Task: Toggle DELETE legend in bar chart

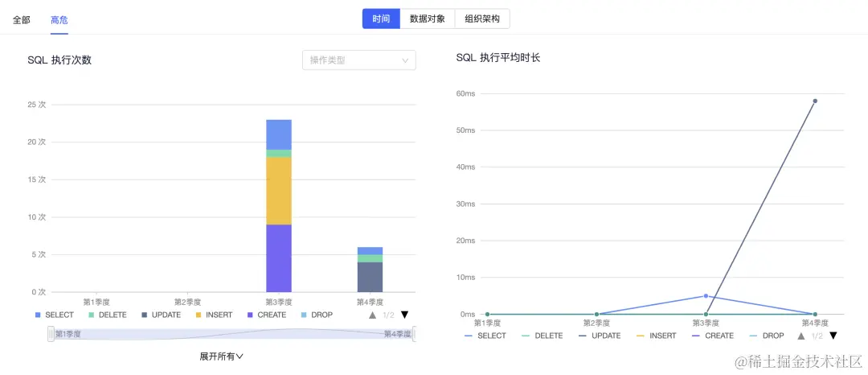Action: tap(108, 315)
